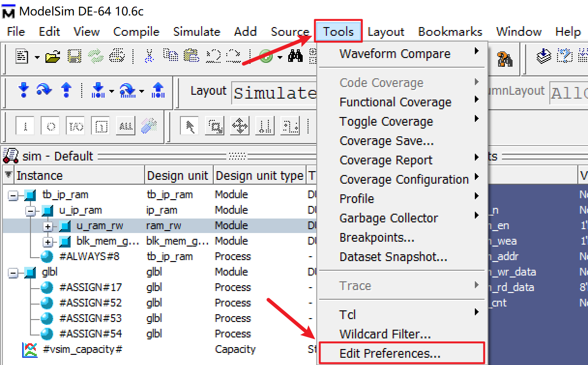Select Breakpoints... in Tools menu
Viewport: 588px width, 365px height.
pyautogui.click(x=403, y=237)
